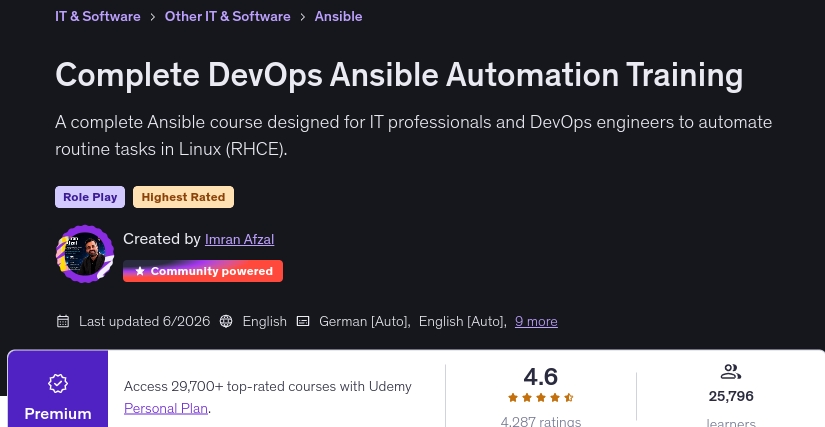Click the learners people icon

coord(731,372)
